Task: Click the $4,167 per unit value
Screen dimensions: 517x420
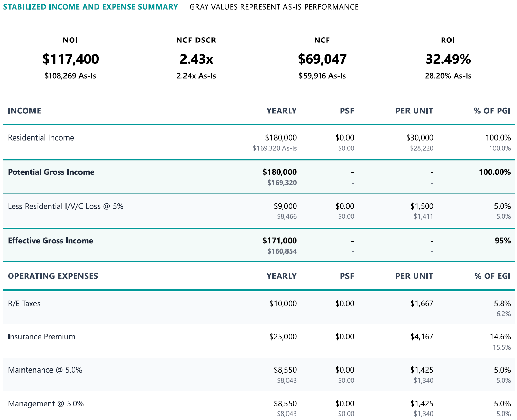Action: (422, 336)
